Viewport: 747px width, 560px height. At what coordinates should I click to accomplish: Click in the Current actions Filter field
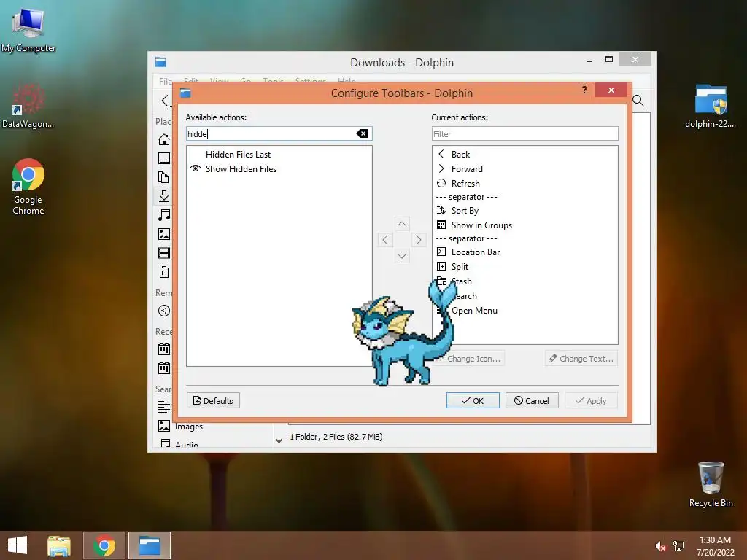tap(525, 134)
